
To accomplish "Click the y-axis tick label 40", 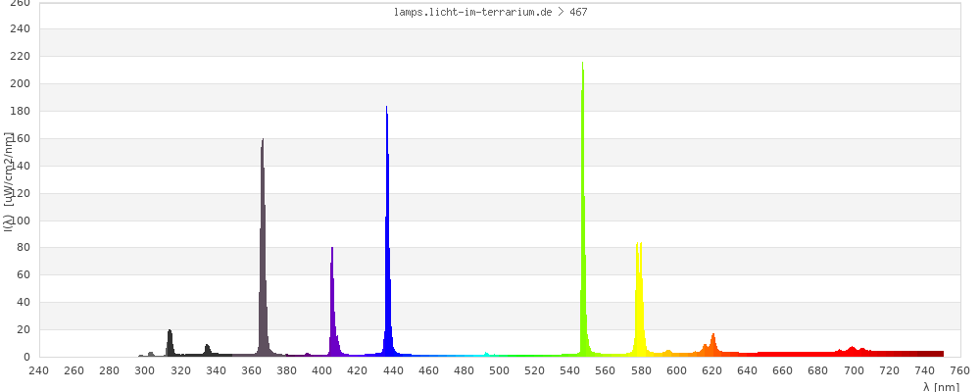I will coord(24,303).
